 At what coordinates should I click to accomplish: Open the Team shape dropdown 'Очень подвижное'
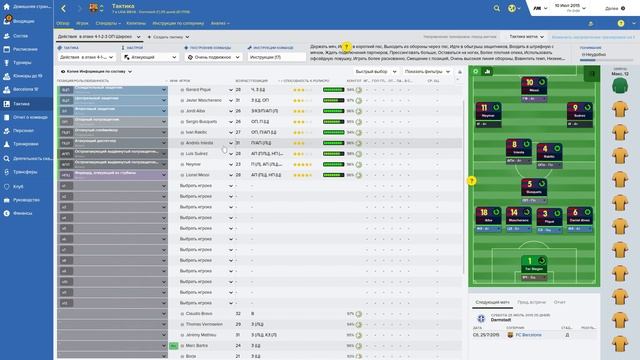tap(213, 58)
